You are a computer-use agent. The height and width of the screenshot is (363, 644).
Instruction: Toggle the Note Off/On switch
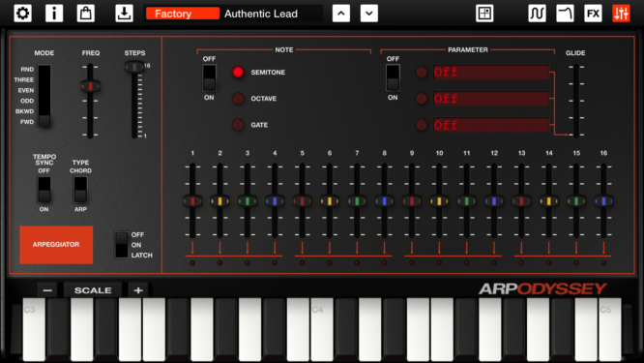click(209, 77)
